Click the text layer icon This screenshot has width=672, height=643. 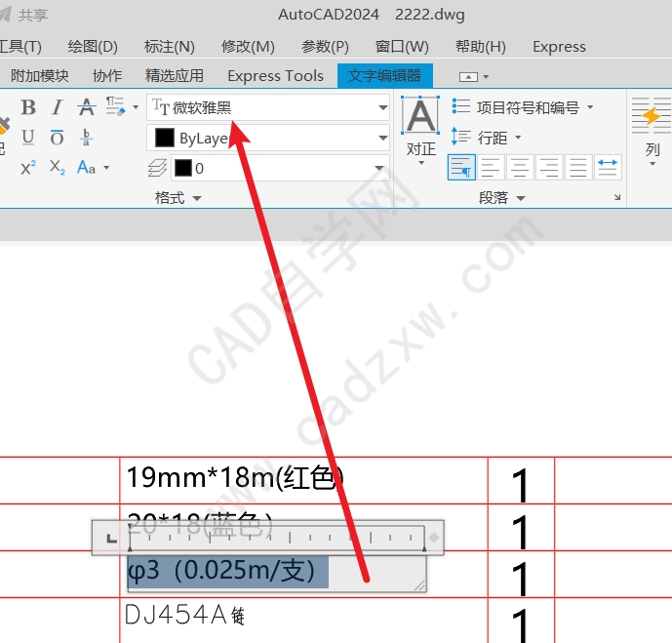(x=157, y=168)
